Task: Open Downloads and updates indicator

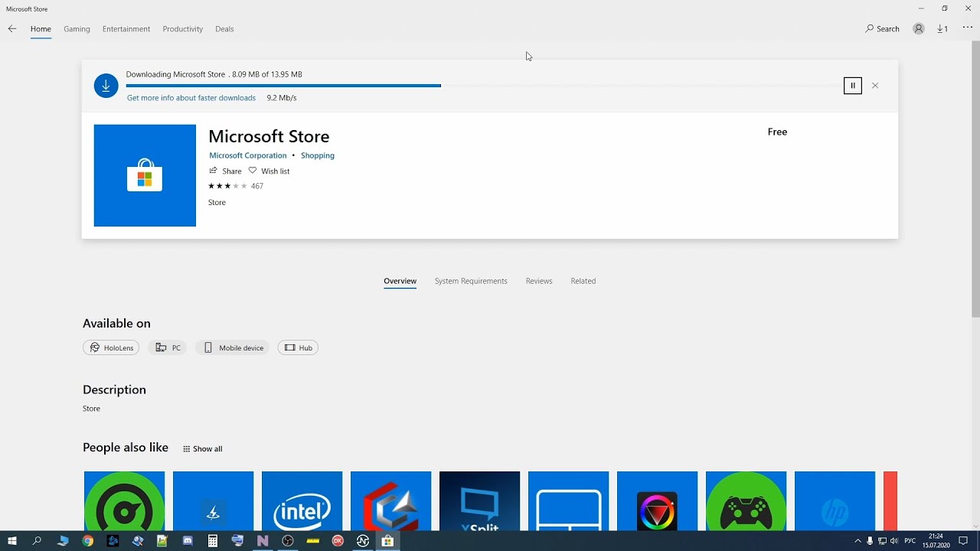Action: (942, 29)
